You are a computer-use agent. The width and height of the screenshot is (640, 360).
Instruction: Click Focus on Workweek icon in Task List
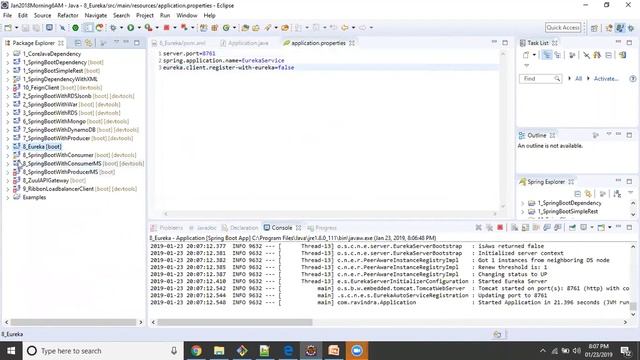[572, 55]
